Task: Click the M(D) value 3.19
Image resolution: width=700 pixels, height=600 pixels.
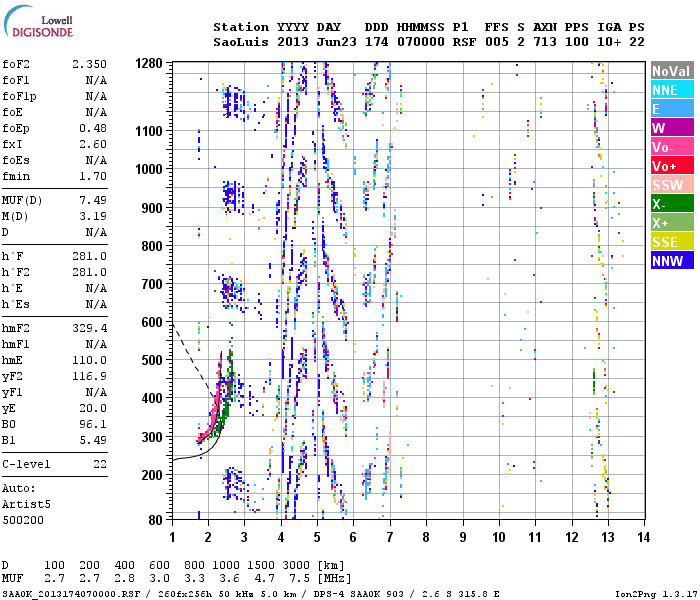Action: [93, 216]
